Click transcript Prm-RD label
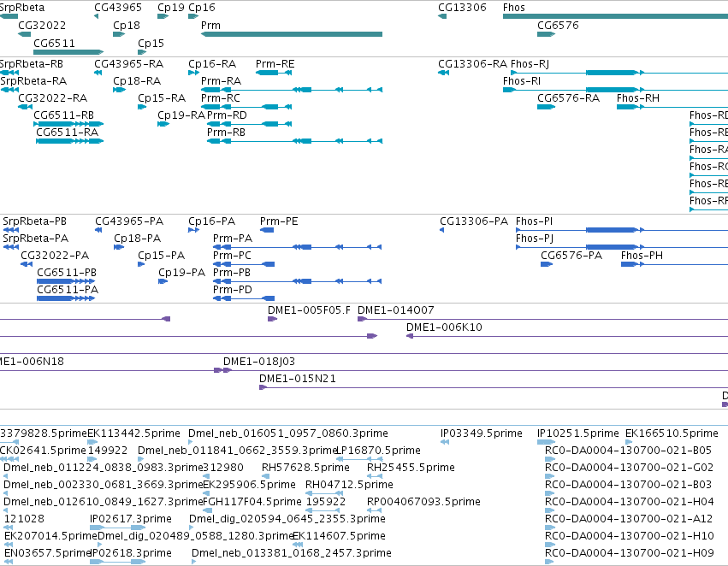 [227, 115]
